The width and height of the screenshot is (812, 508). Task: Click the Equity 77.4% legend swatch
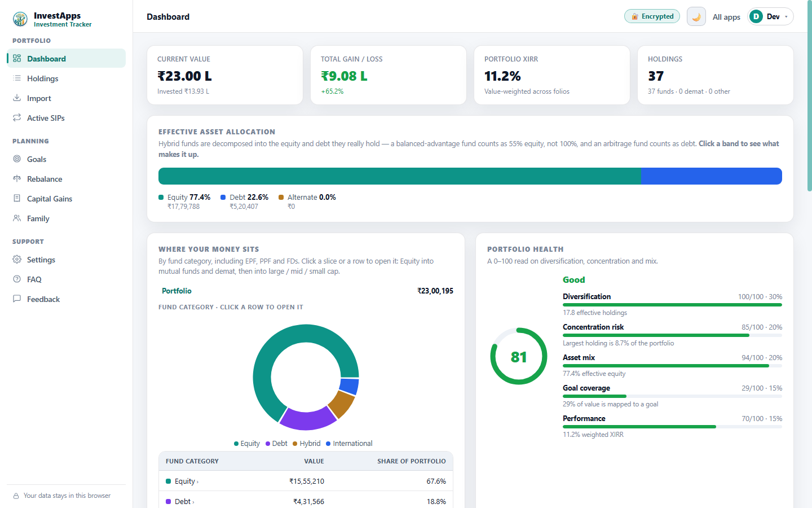tap(161, 197)
